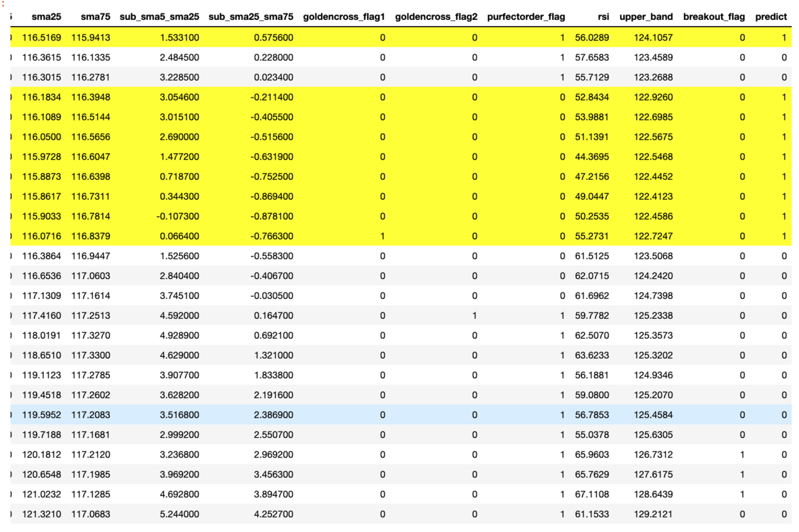Click the rsi value 55.0378
Screen dimensions: 799x532
point(592,435)
